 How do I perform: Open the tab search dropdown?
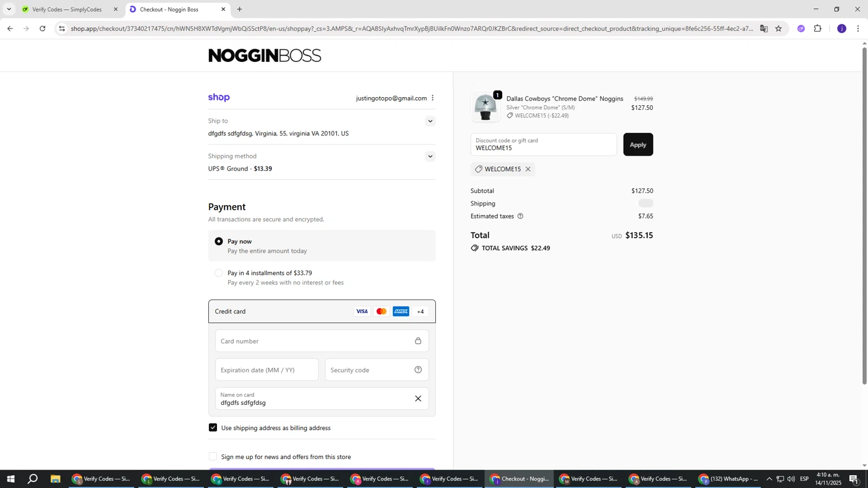click(9, 9)
